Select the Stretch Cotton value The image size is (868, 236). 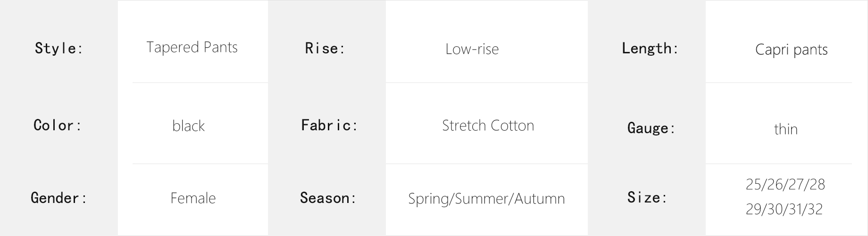pyautogui.click(x=488, y=126)
